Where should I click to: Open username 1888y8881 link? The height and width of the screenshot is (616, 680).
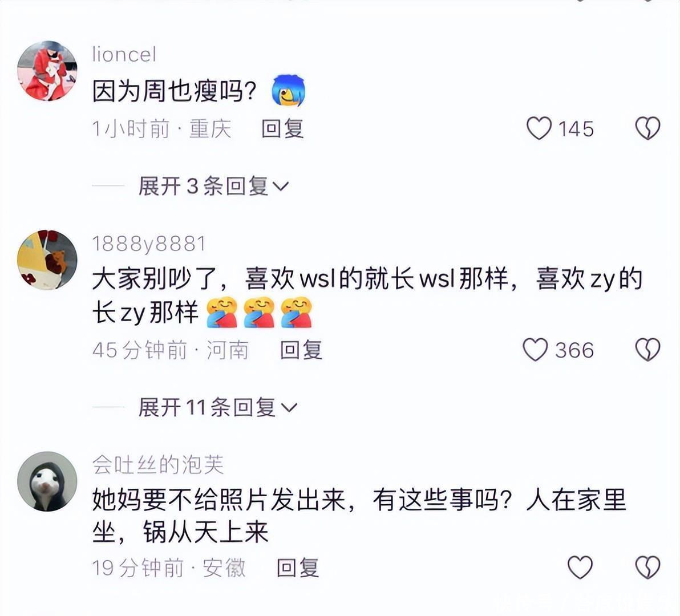click(149, 244)
